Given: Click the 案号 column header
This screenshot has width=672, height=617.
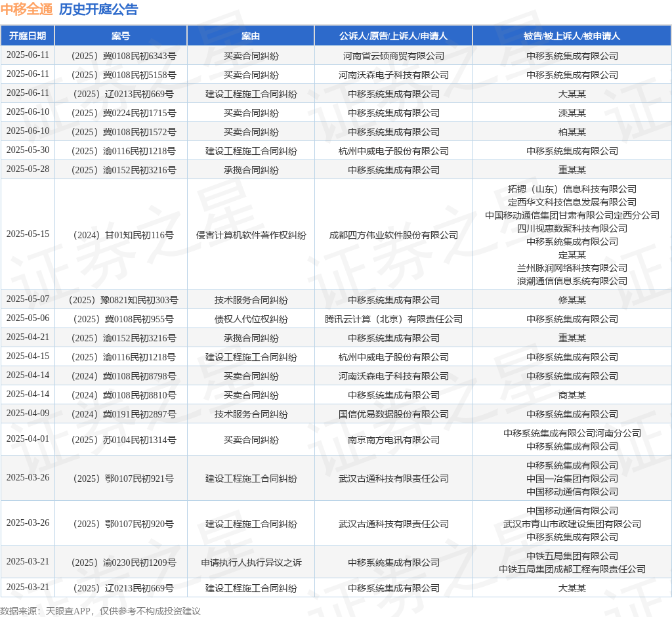Looking at the screenshot, I should [x=121, y=36].
